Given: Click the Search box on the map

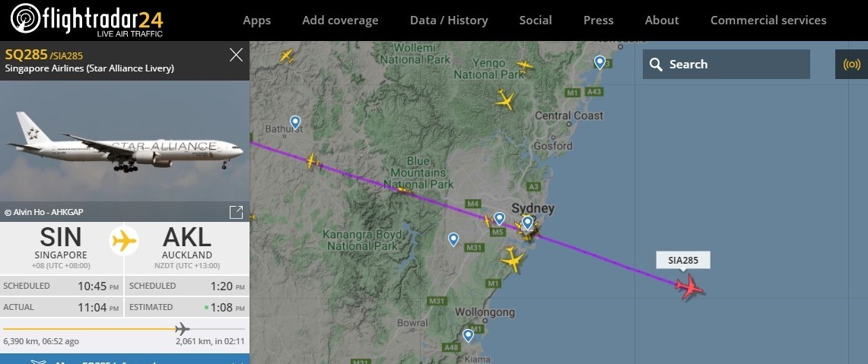Looking at the screenshot, I should point(727,64).
